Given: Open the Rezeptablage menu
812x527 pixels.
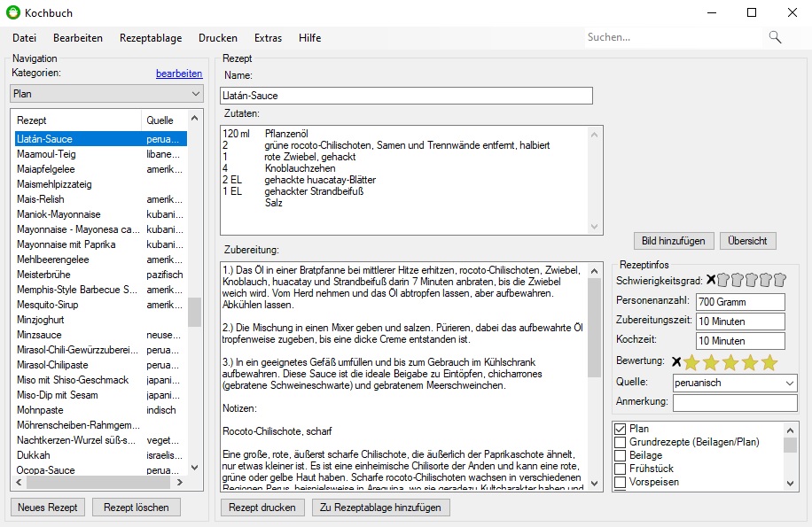Looking at the screenshot, I should point(151,38).
